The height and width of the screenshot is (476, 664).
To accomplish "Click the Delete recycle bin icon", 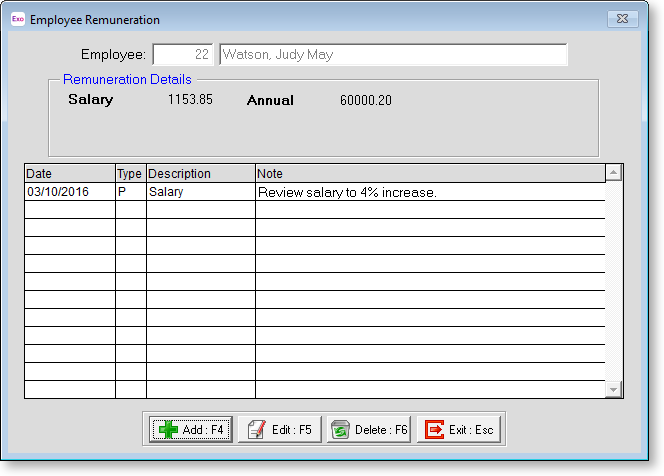I will (340, 430).
